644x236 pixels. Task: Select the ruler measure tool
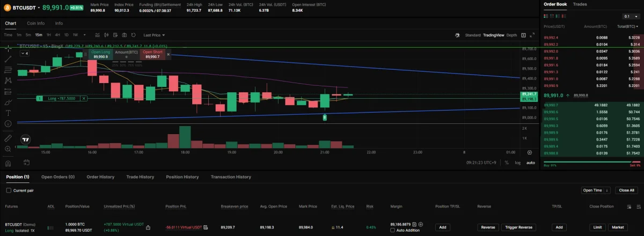tap(8, 138)
